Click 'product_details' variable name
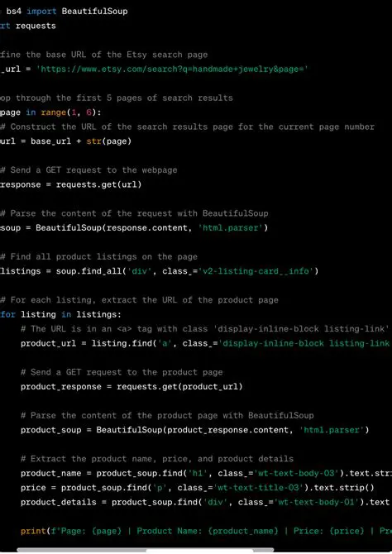392x554 pixels. (x=59, y=503)
